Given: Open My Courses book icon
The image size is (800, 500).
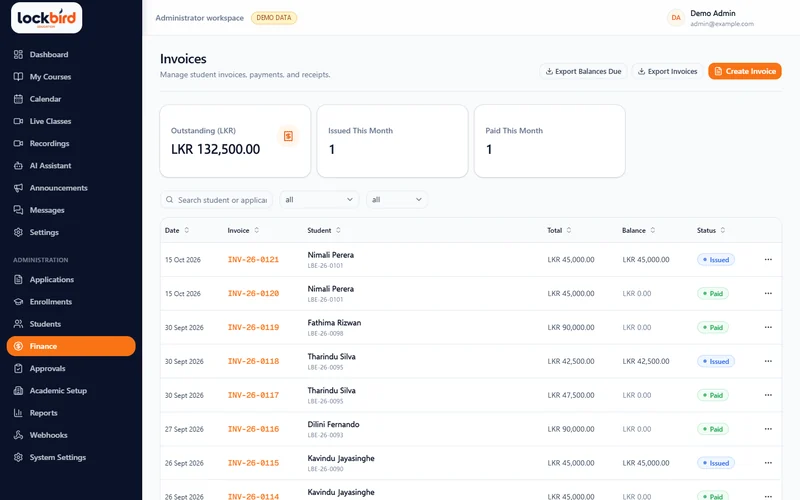Looking at the screenshot, I should [x=18, y=77].
